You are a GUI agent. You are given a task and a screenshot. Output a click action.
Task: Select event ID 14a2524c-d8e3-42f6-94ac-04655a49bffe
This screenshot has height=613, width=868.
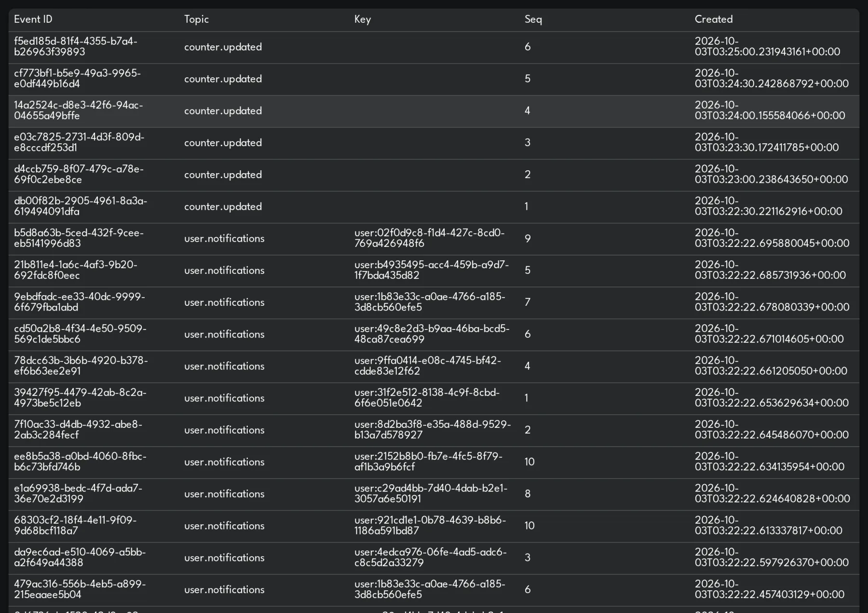78,110
